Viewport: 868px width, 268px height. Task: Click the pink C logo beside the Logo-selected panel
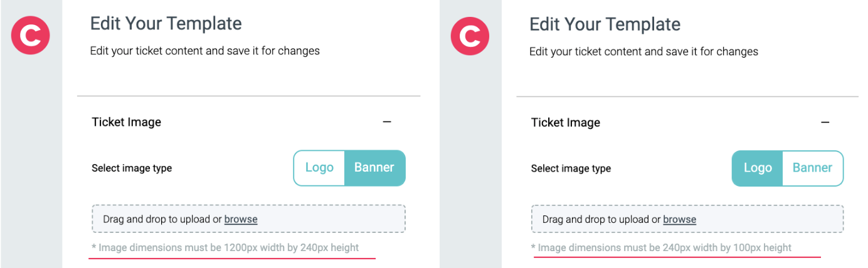[x=469, y=36]
